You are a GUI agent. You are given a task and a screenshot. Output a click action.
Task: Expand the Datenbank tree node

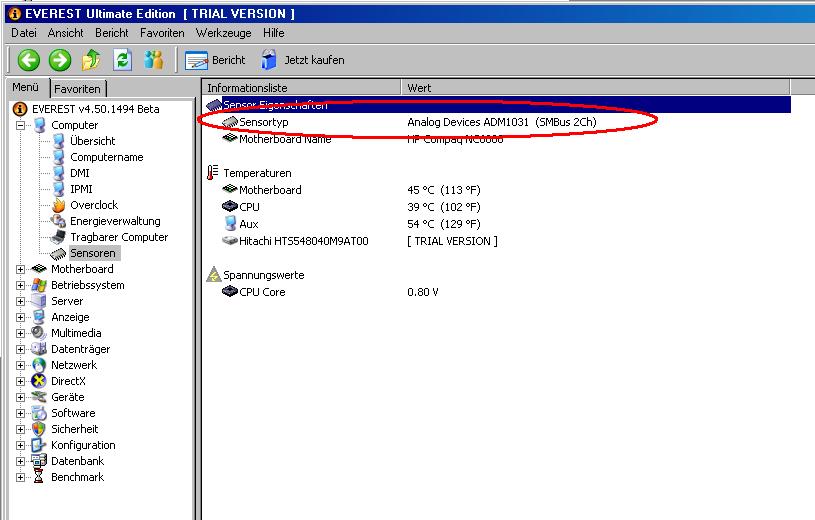(x=20, y=462)
